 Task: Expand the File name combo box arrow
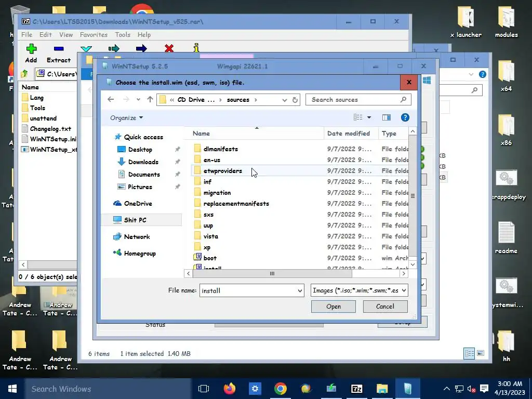pyautogui.click(x=300, y=291)
